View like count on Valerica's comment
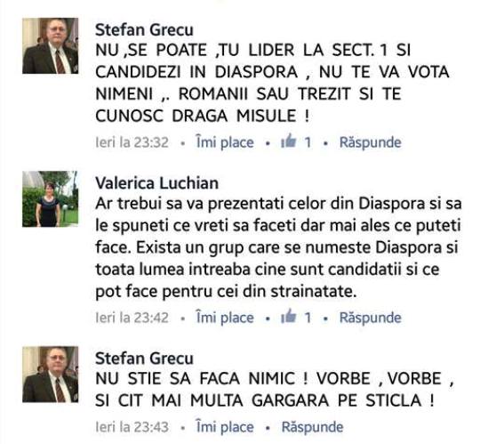 [x=308, y=318]
